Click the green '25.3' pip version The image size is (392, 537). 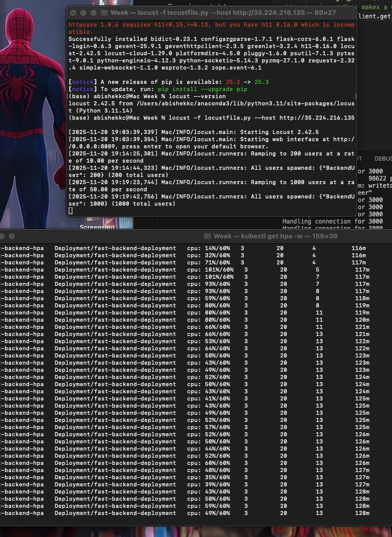[x=262, y=82]
